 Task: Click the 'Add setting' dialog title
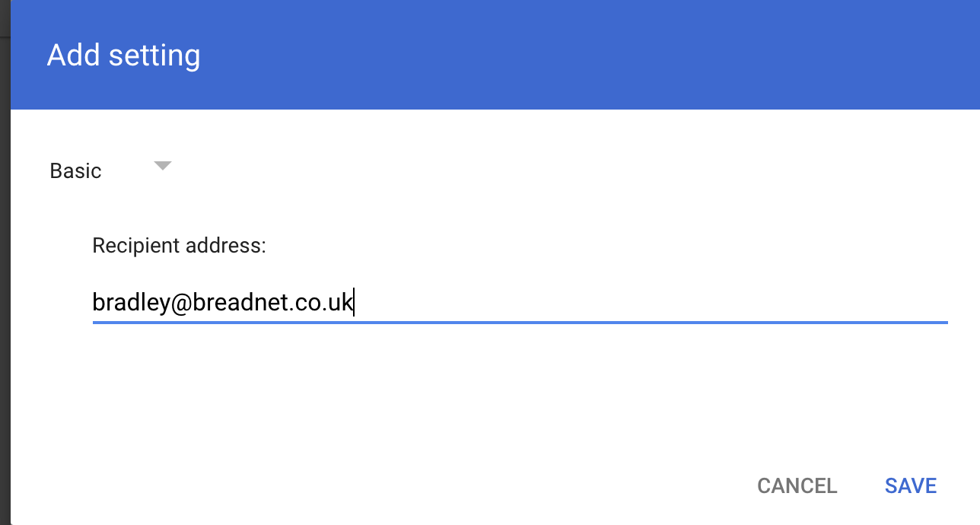point(123,56)
